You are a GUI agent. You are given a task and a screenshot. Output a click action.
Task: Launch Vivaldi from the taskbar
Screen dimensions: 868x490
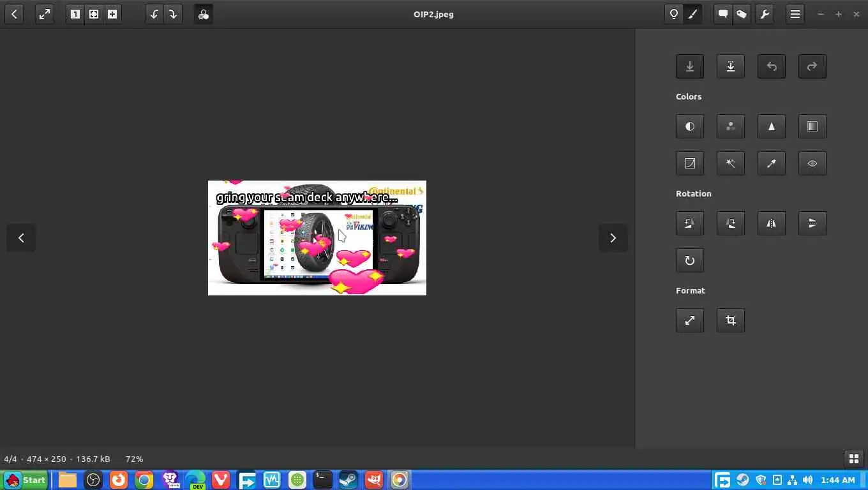click(x=221, y=480)
